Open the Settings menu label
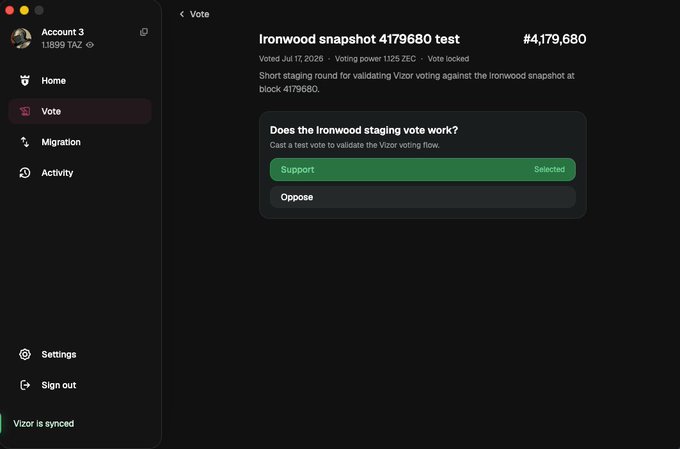The image size is (680, 449). pos(59,354)
